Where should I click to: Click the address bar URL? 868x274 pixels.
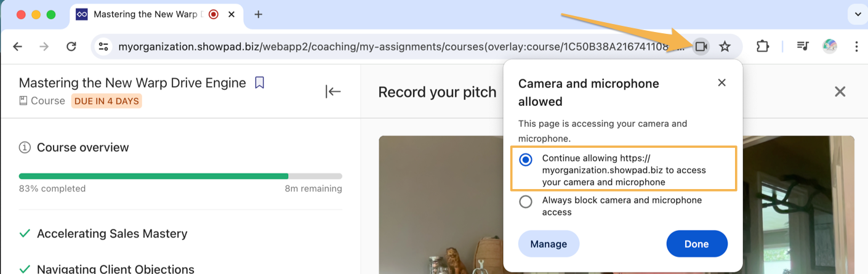click(400, 46)
